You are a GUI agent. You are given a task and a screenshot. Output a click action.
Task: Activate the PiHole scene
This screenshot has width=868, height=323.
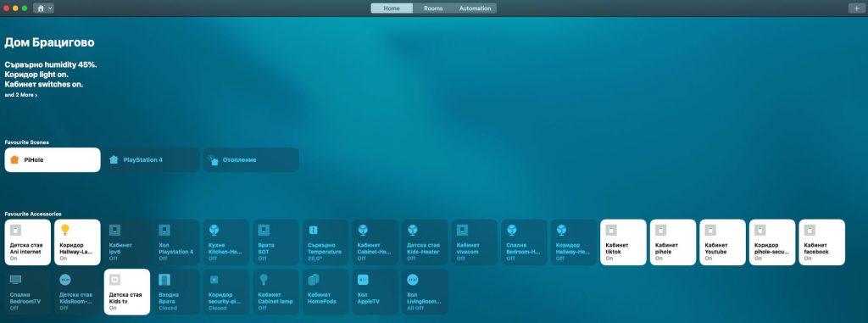(x=53, y=159)
